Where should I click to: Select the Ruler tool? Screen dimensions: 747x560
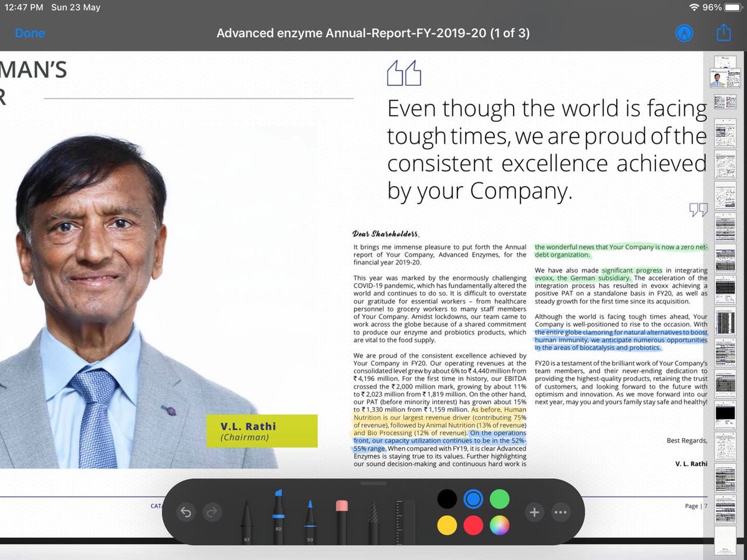click(405, 521)
